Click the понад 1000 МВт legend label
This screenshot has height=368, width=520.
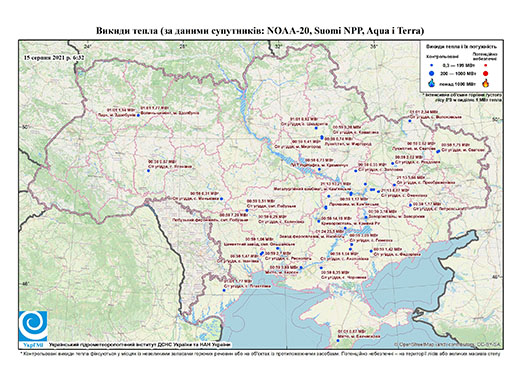click(457, 83)
